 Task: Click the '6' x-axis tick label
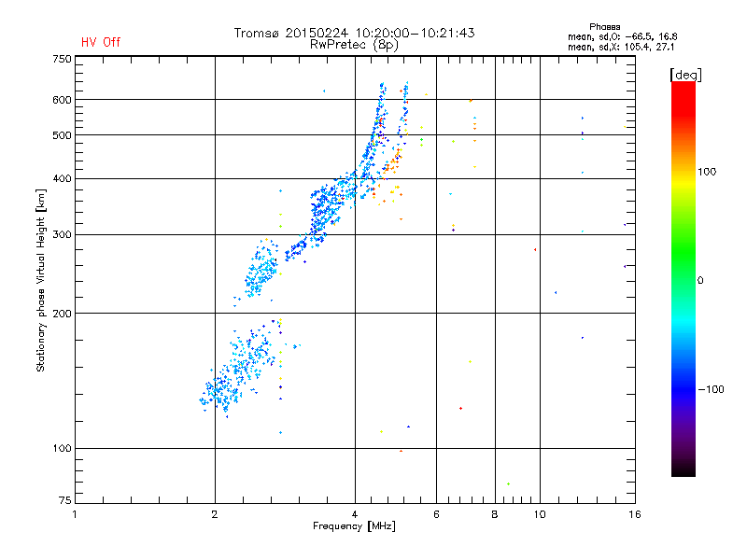436,514
